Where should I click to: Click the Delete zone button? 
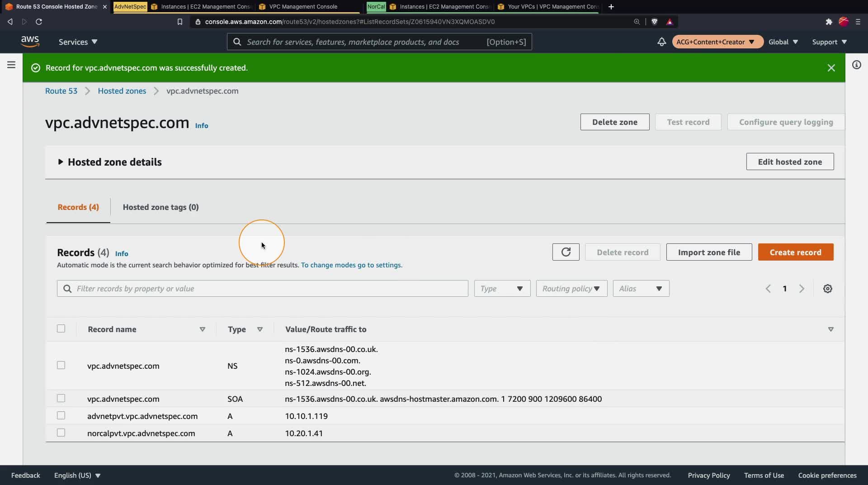[614, 122]
